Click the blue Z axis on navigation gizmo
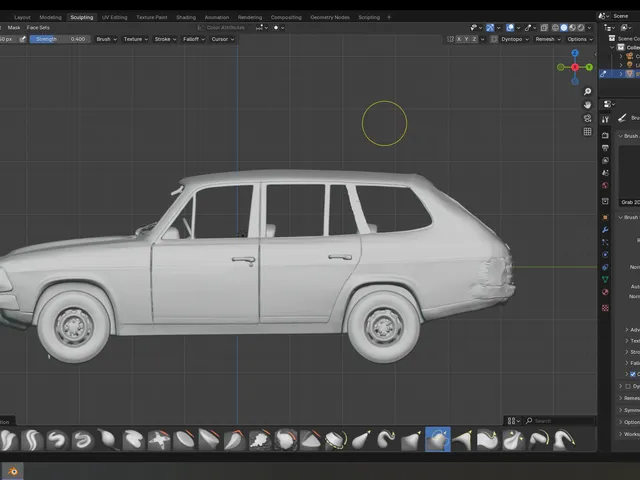 [x=575, y=53]
